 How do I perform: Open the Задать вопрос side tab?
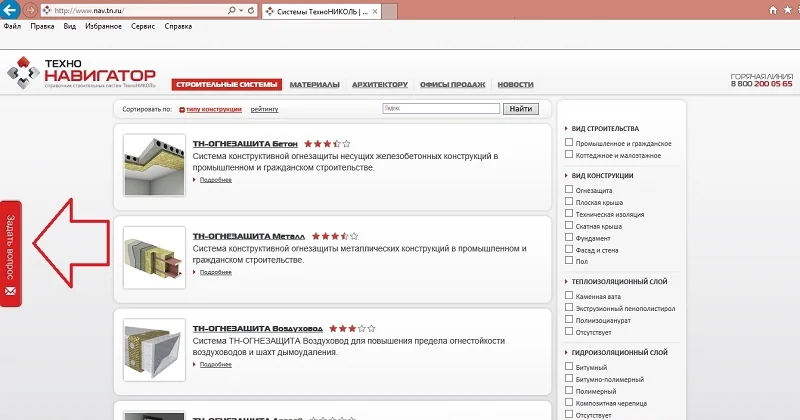[11, 254]
